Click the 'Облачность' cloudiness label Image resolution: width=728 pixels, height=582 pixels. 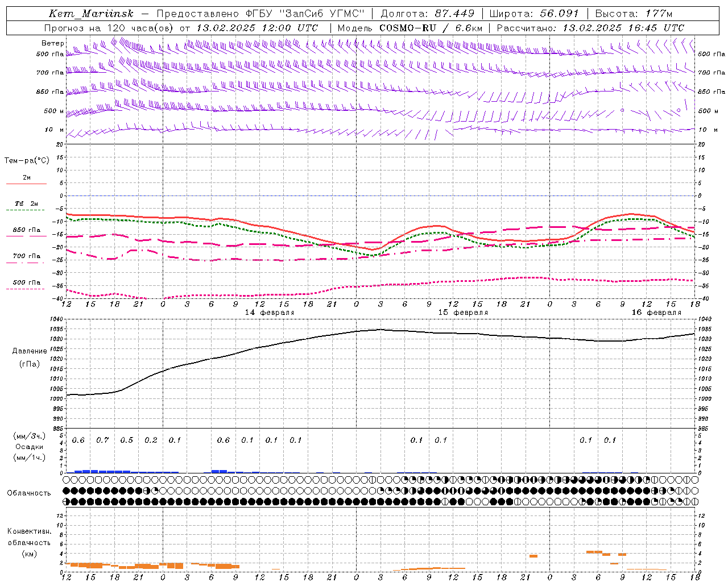pos(29,493)
